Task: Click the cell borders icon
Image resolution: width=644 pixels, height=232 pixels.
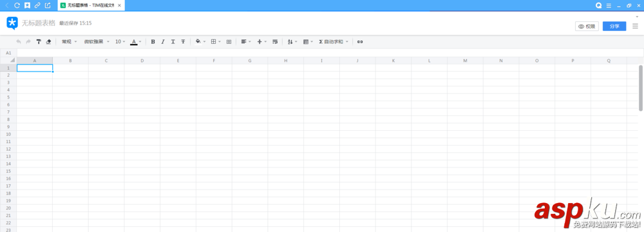Action: (214, 41)
